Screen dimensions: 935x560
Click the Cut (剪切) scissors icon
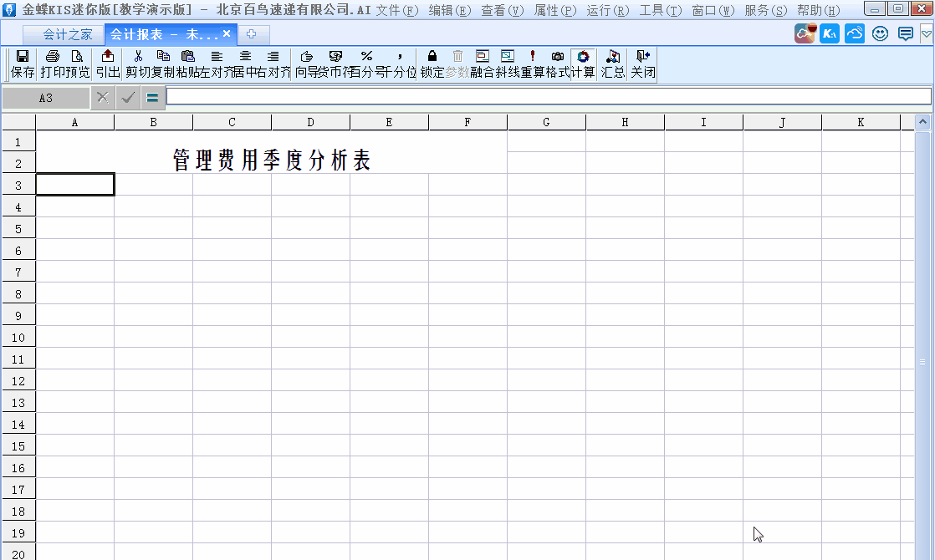pos(138,57)
